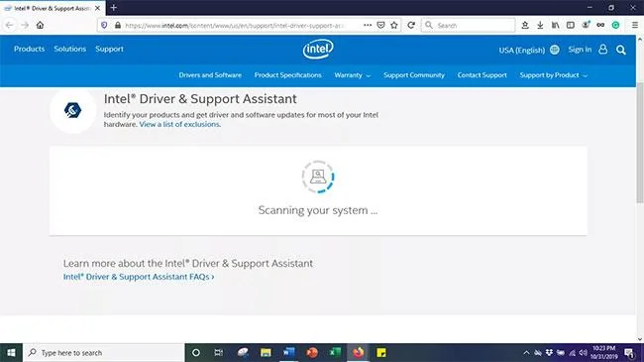The image size is (644, 362).
Task: Reload the page with the refresh icon
Action: pos(411,25)
